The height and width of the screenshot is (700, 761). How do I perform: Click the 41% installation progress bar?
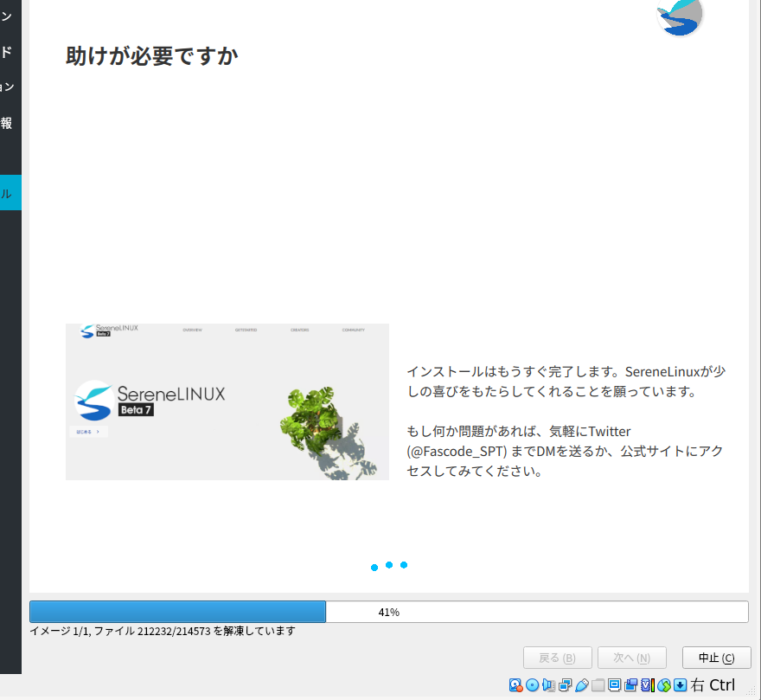pos(389,612)
